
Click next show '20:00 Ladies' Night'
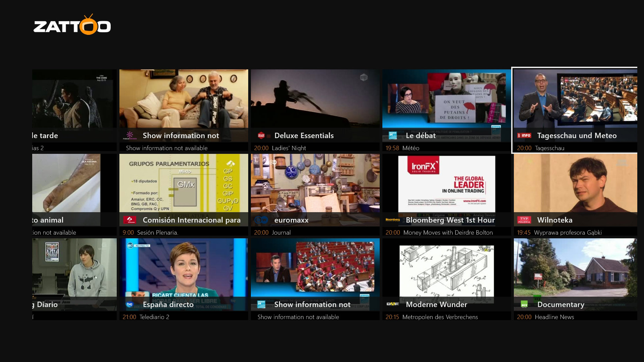click(280, 148)
